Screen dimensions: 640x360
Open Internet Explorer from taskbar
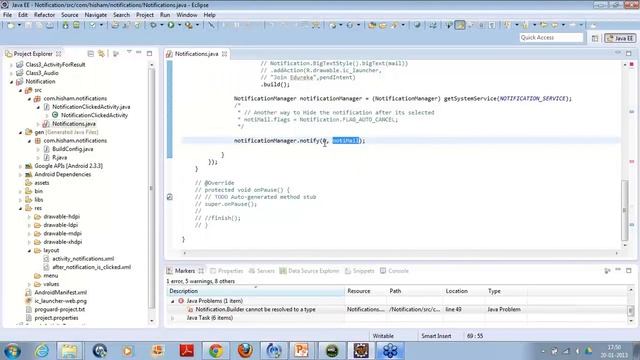[x=41, y=351]
